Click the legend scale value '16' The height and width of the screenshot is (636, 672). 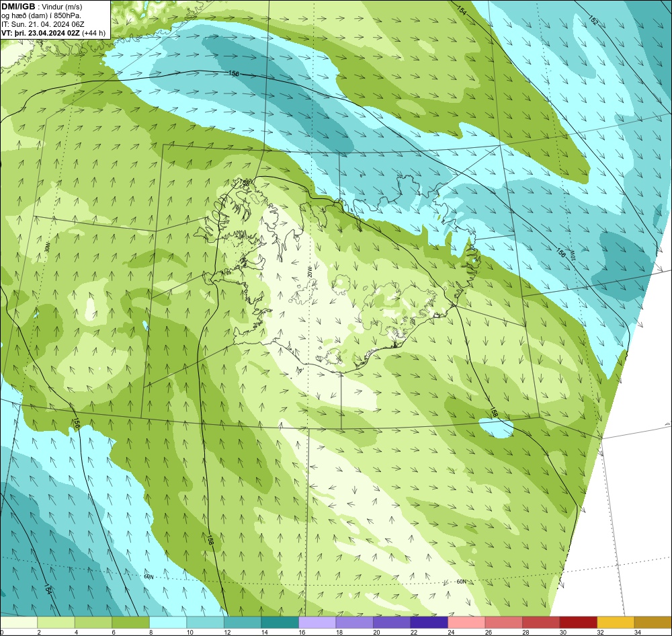tap(302, 632)
